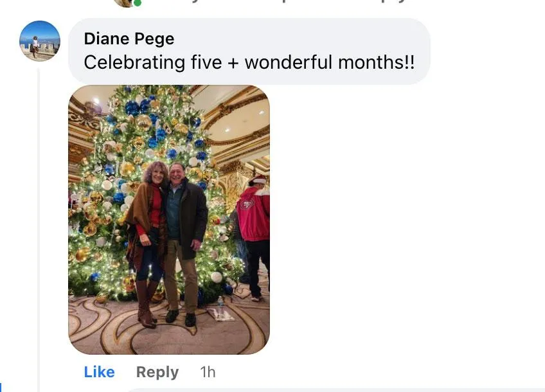545x392 pixels.
Task: Click the blue vertical bar at the bottom left
Action: [x=1, y=387]
